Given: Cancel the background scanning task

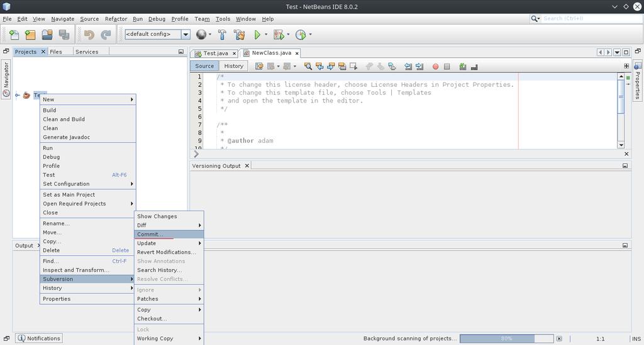Looking at the screenshot, I should 559,339.
